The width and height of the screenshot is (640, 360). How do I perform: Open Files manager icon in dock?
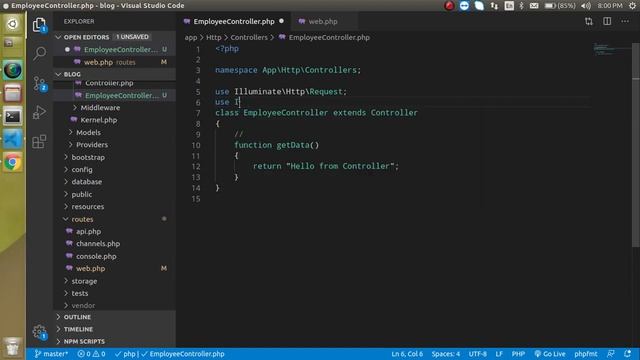13,93
